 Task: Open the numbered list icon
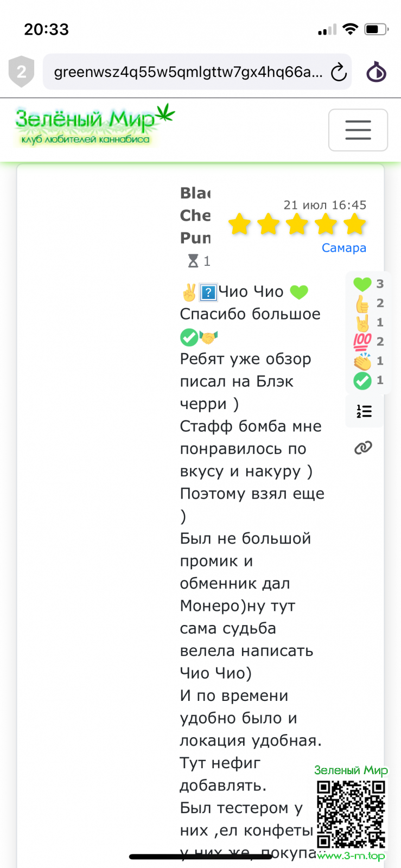[x=364, y=411]
